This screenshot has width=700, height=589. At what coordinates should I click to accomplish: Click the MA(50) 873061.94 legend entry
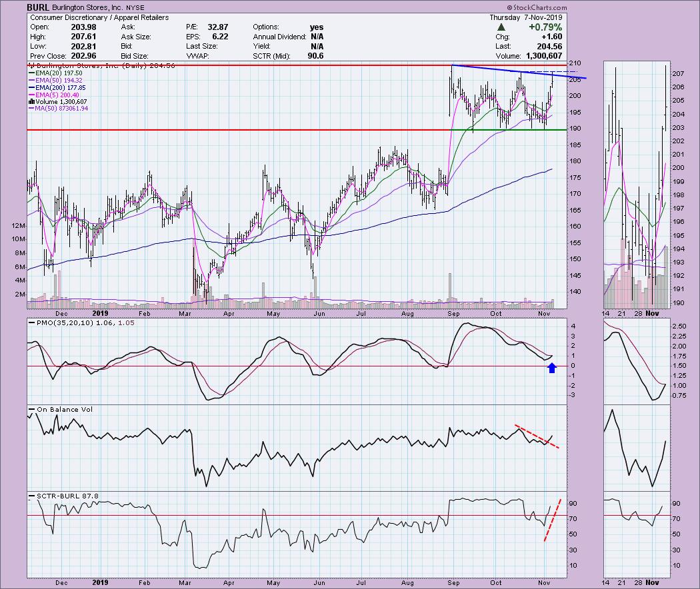(x=58, y=109)
